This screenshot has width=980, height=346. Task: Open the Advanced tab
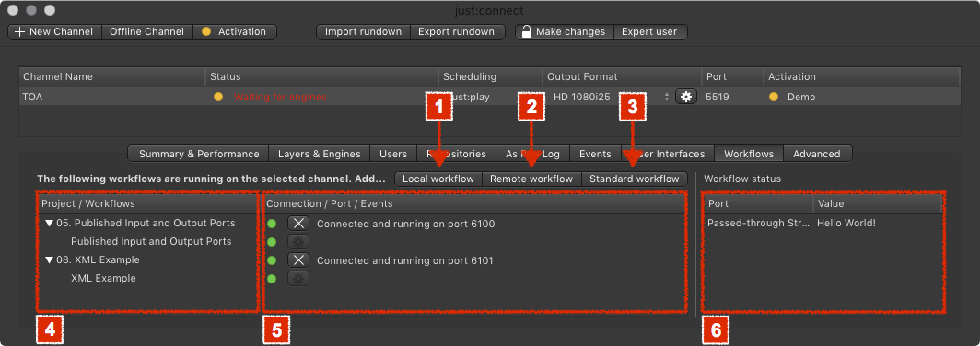tap(817, 154)
